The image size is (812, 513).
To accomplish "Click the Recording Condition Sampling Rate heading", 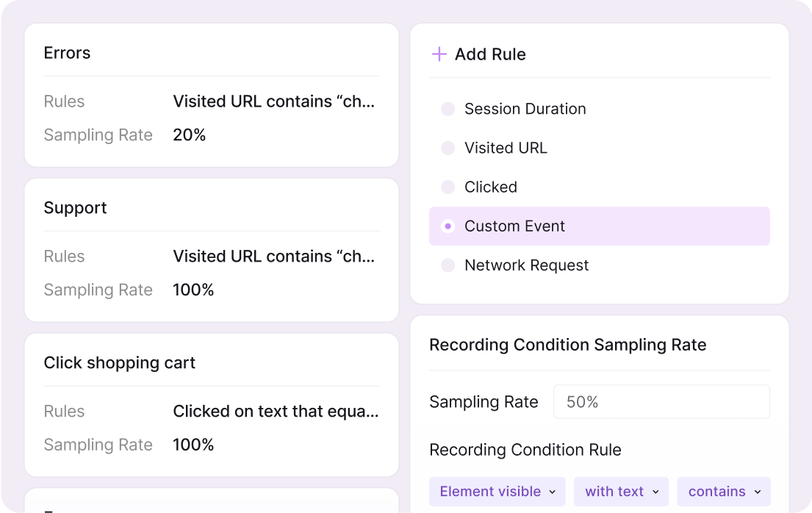I will pyautogui.click(x=567, y=345).
